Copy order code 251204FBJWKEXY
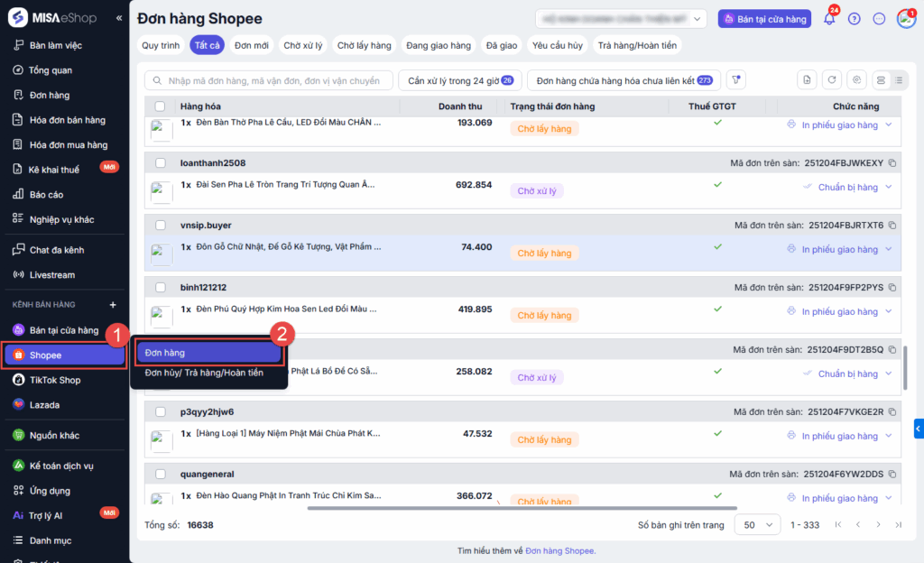This screenshot has width=924, height=563. (892, 163)
